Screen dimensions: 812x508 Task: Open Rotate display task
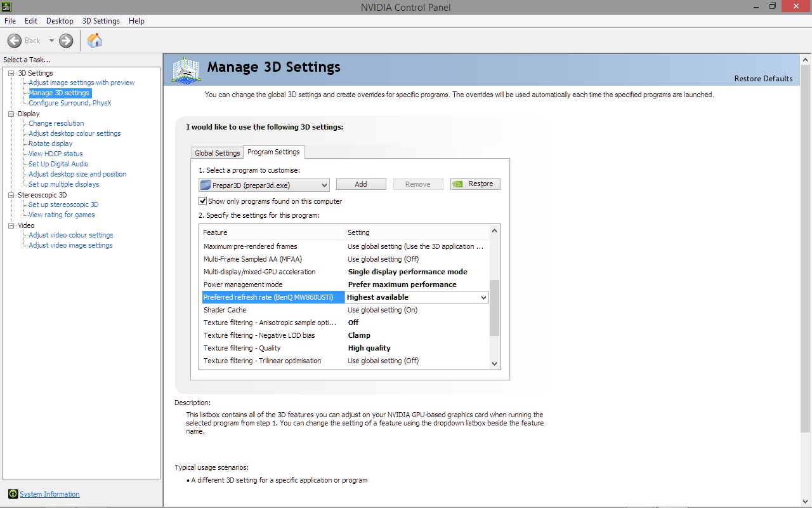pyautogui.click(x=51, y=144)
